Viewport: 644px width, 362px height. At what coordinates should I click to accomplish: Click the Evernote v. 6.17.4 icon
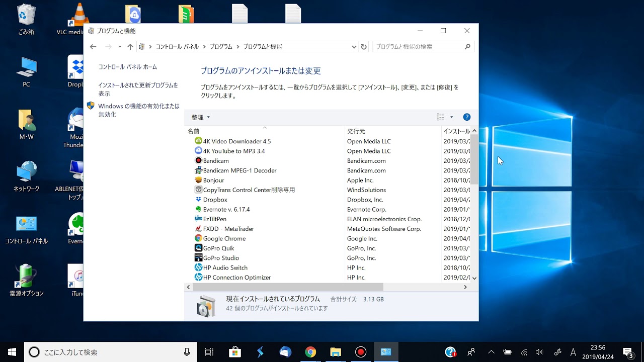point(198,209)
